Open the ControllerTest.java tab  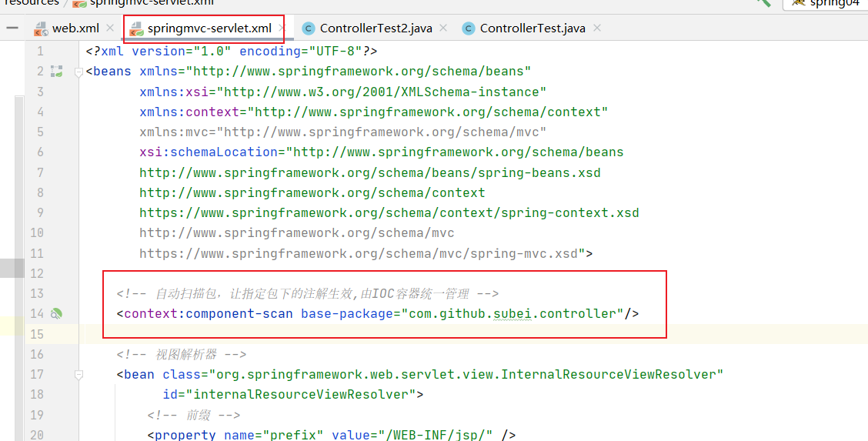click(x=532, y=28)
